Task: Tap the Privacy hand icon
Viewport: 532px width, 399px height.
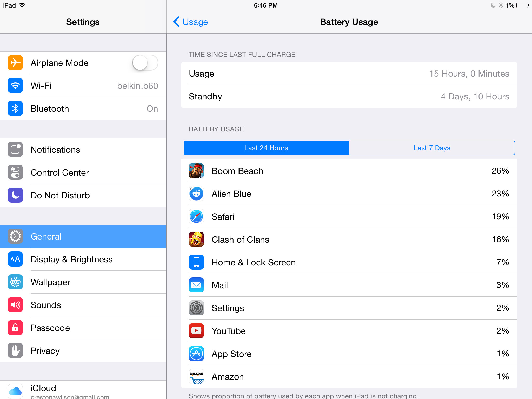Action: tap(15, 351)
